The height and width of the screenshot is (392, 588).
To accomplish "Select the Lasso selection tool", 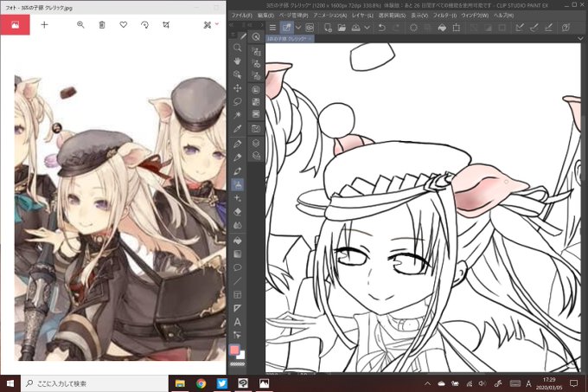I will 238,101.
